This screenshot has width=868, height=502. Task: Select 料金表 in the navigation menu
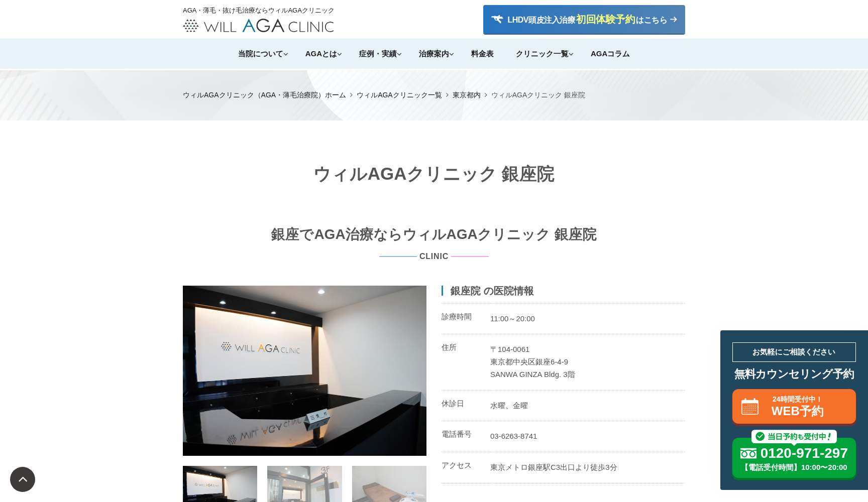point(482,54)
